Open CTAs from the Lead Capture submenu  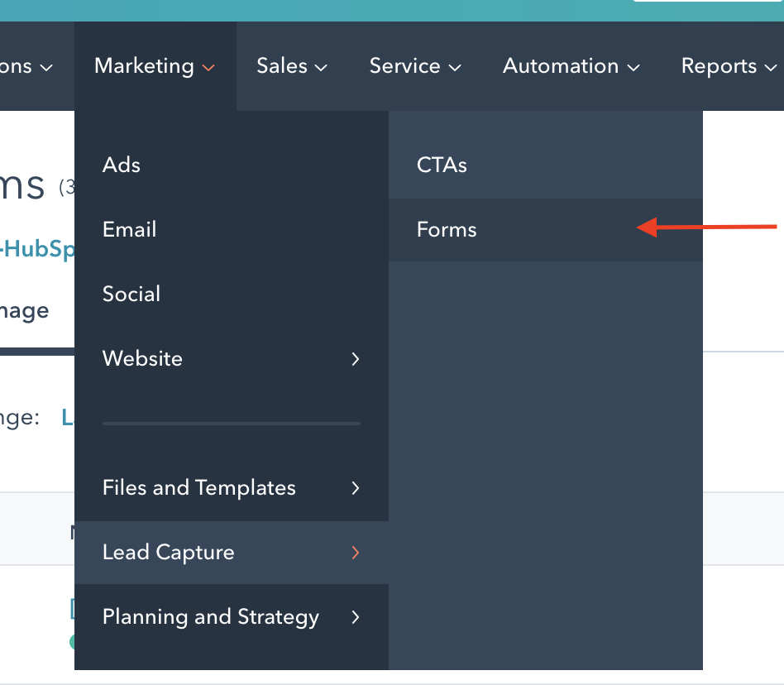point(442,165)
